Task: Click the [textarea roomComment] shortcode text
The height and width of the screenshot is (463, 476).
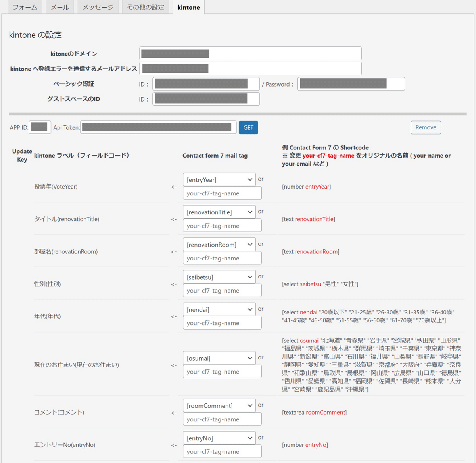Action: [x=315, y=412]
